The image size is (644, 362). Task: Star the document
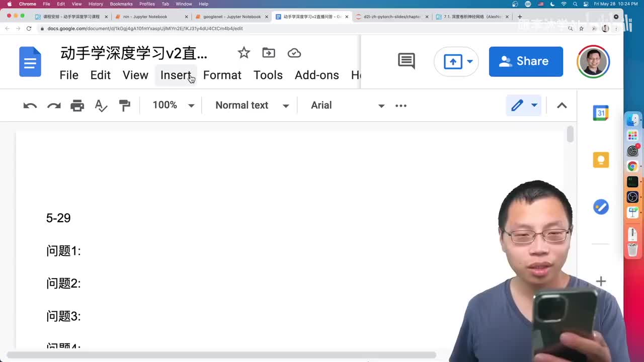[244, 53]
